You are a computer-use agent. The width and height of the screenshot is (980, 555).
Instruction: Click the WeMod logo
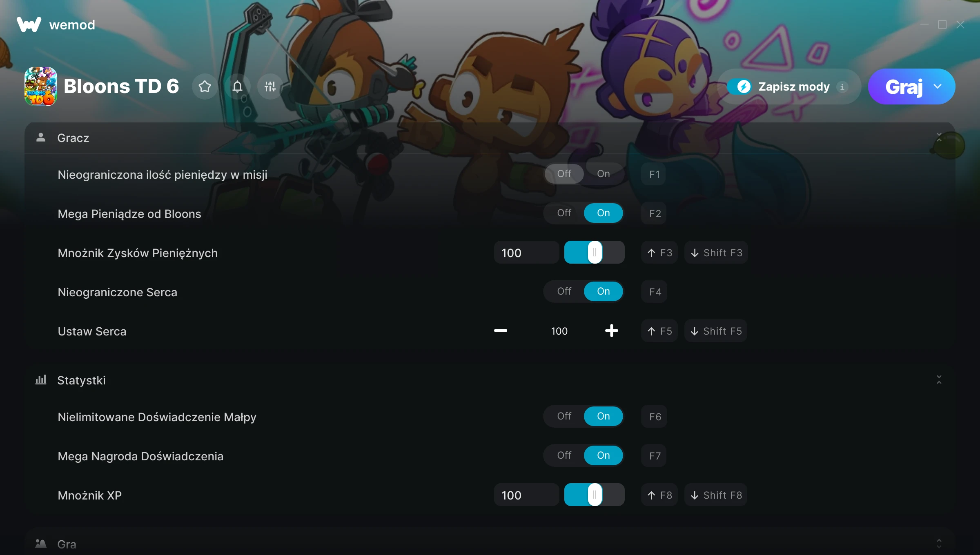(29, 24)
